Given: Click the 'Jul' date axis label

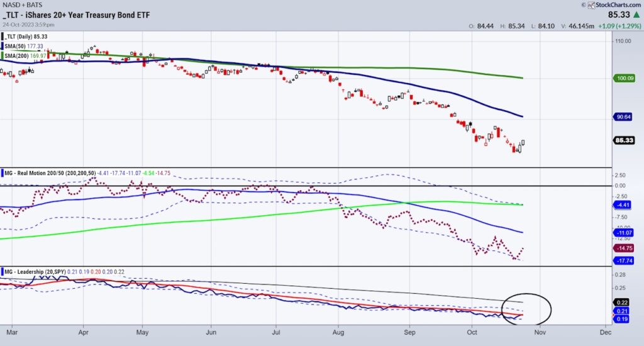Looking at the screenshot, I should 276,332.
